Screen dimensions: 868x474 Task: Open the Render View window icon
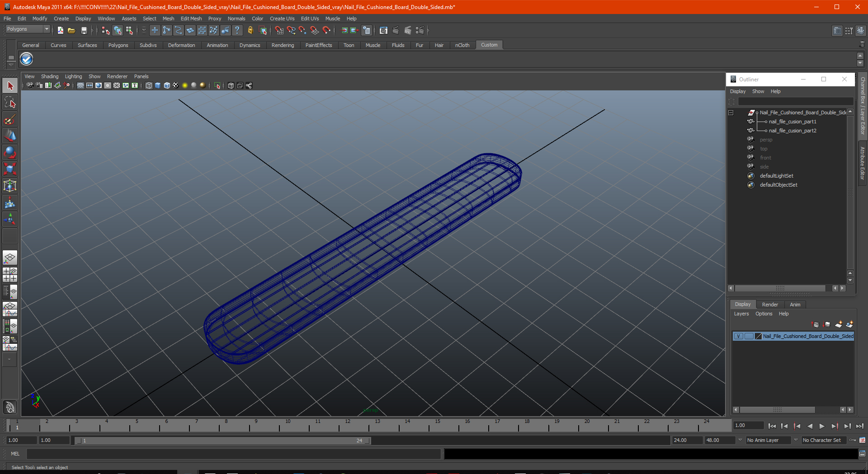pos(383,30)
